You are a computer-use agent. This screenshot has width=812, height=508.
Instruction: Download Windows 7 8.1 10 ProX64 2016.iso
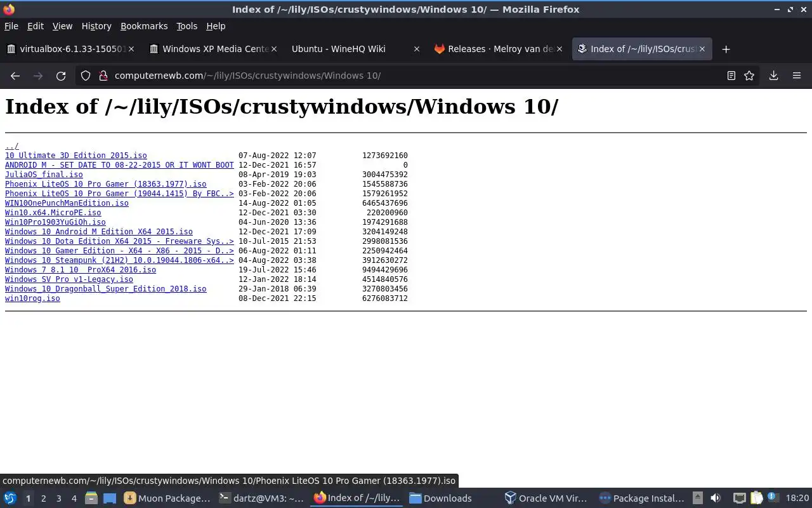pyautogui.click(x=81, y=270)
